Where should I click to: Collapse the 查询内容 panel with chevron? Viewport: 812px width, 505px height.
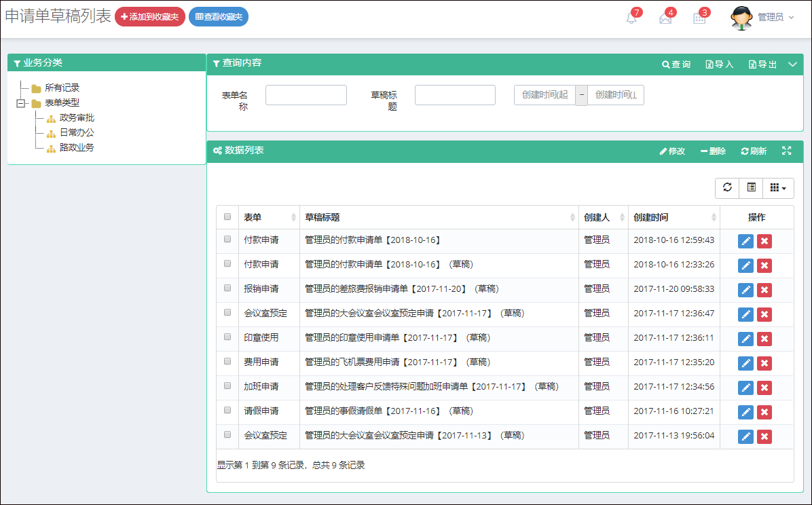click(x=792, y=64)
